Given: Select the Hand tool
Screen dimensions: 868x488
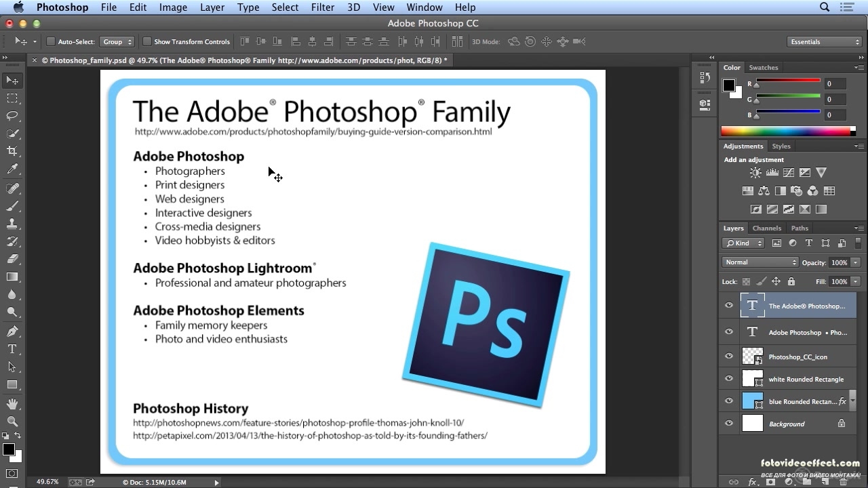Looking at the screenshot, I should point(12,404).
